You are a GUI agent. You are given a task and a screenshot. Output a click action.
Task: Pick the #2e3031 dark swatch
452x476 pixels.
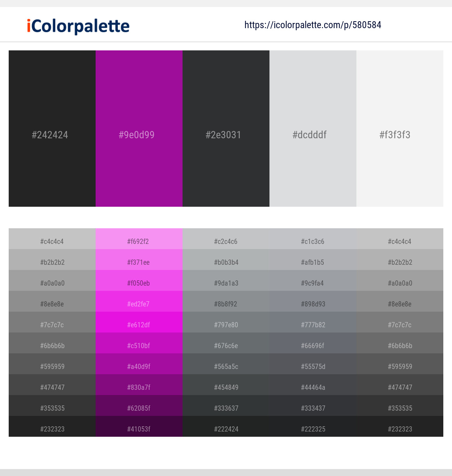(x=226, y=129)
